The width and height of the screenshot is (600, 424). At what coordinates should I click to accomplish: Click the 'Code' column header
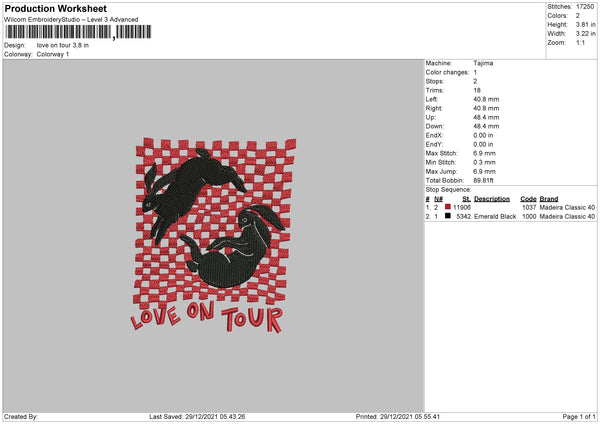[x=528, y=199]
